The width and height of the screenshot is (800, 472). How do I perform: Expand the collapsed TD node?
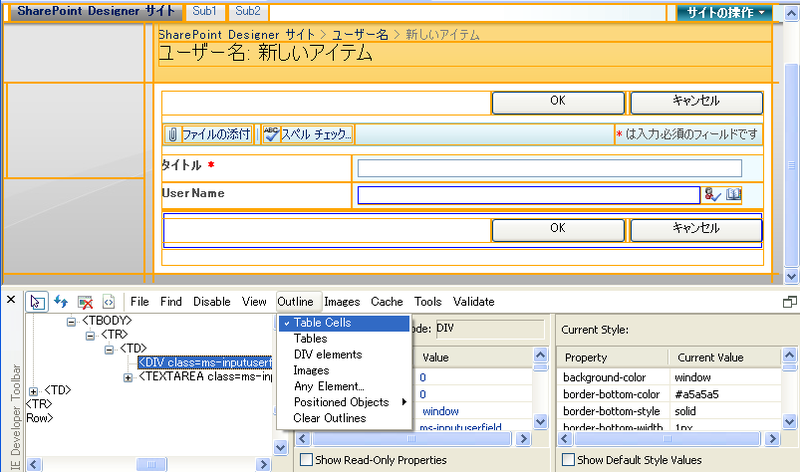tap(33, 391)
